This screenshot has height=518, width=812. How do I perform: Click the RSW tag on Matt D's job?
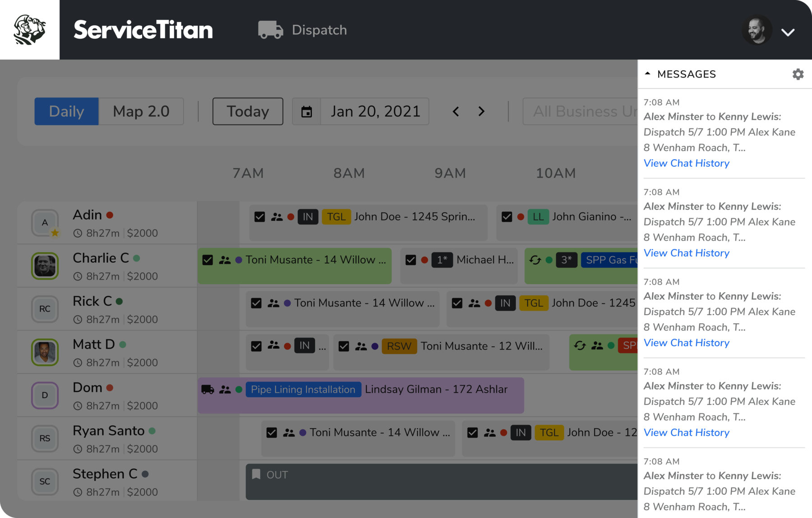tap(399, 346)
